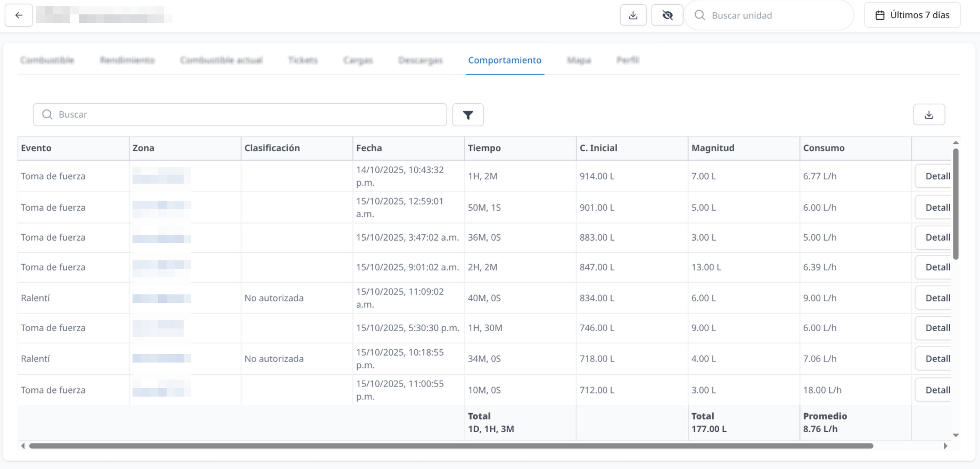This screenshot has height=469, width=980.
Task: Click the 1H, 30M time value
Action: click(485, 328)
